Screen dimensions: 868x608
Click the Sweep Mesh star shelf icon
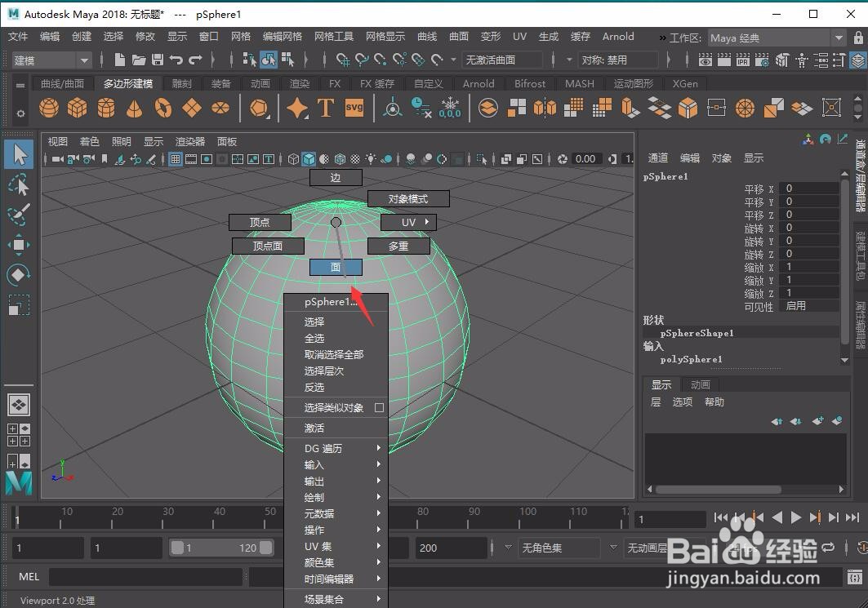pyautogui.click(x=297, y=108)
